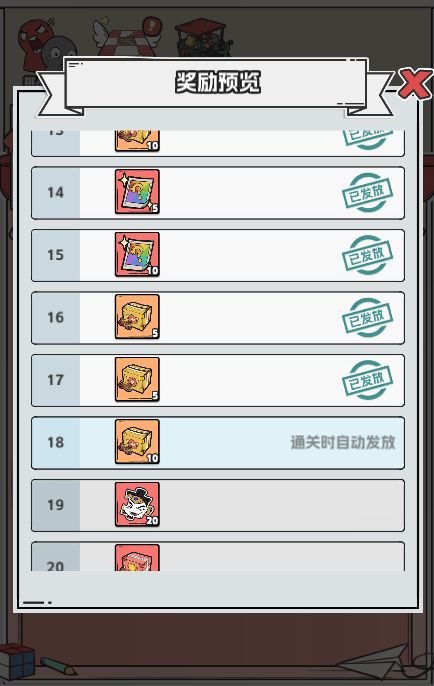434x686 pixels.
Task: Click the 奖励预览 title banner
Action: tap(217, 83)
